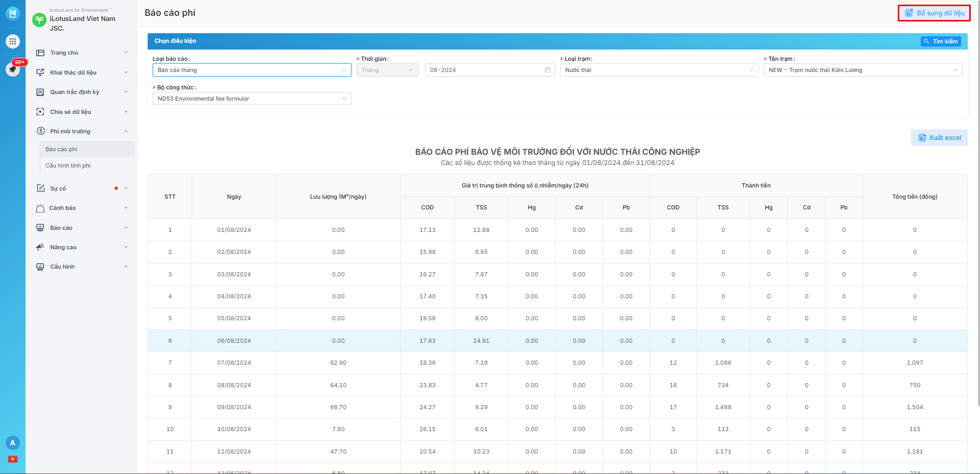The height and width of the screenshot is (474, 980).
Task: Open the apps grid launcher icon
Action: [x=13, y=41]
